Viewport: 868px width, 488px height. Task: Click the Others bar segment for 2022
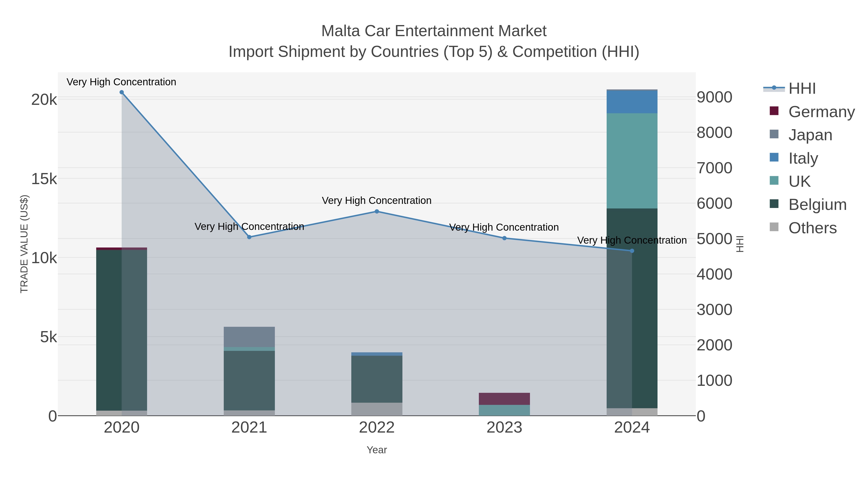(377, 409)
